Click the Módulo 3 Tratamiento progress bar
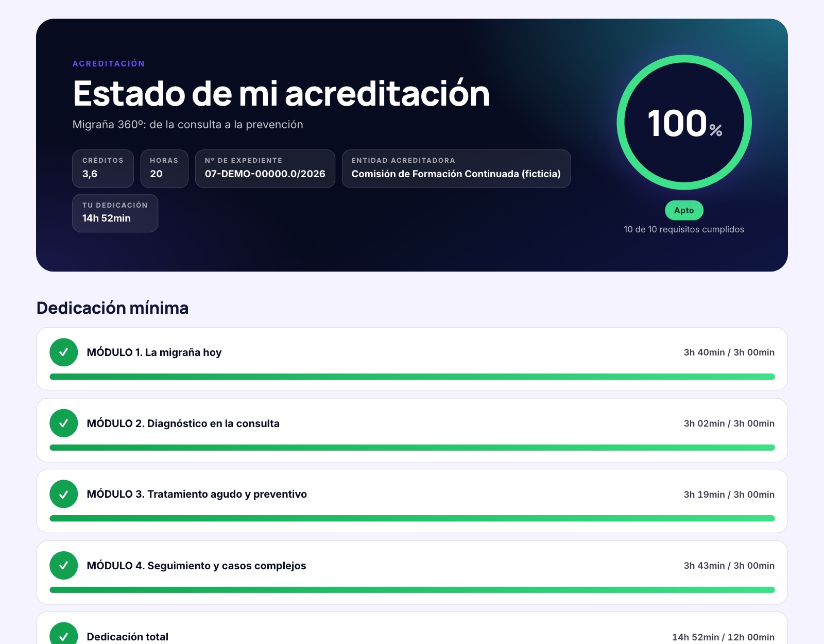This screenshot has height=644, width=824. 412,518
